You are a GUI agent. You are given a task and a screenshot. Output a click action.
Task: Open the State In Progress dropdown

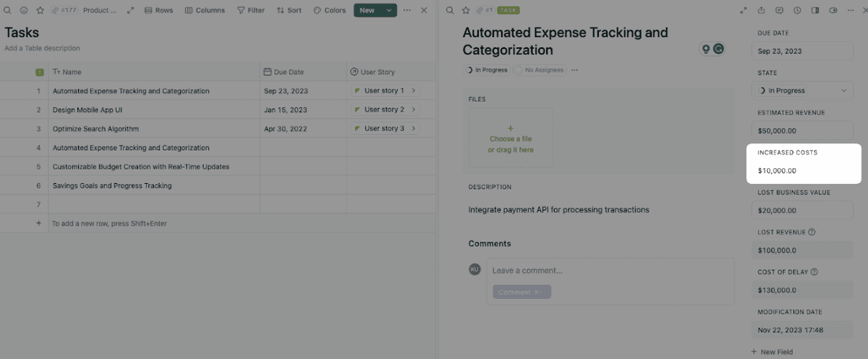click(x=803, y=90)
